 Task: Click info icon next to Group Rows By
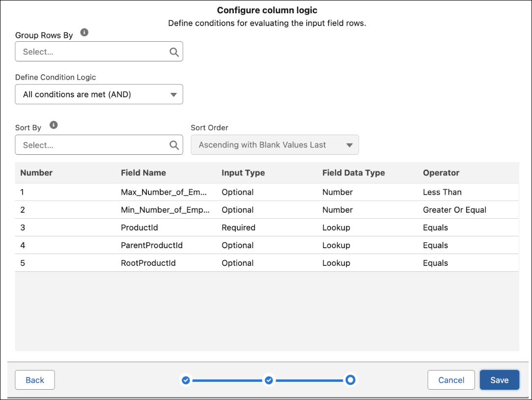84,32
